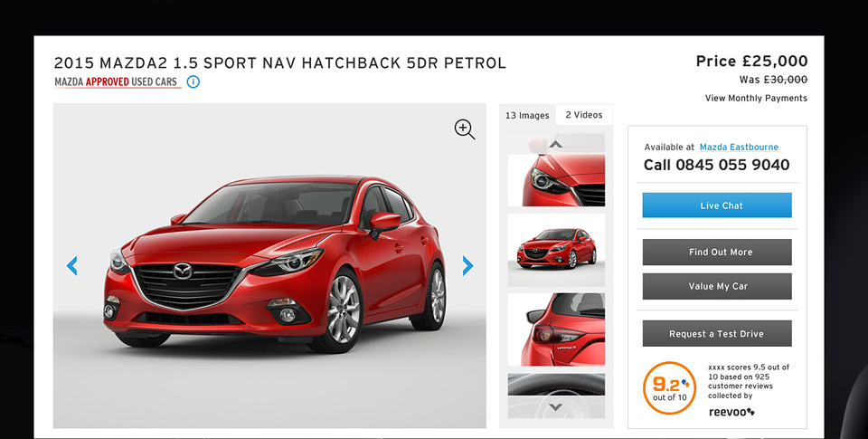Click the reevoo logo
The height and width of the screenshot is (439, 868).
click(731, 412)
